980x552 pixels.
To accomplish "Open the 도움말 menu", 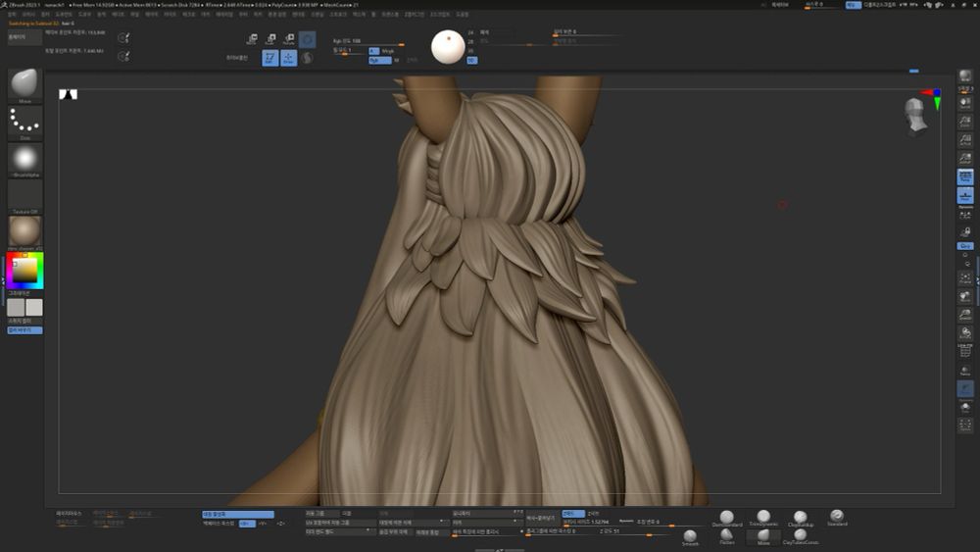I will pos(462,15).
